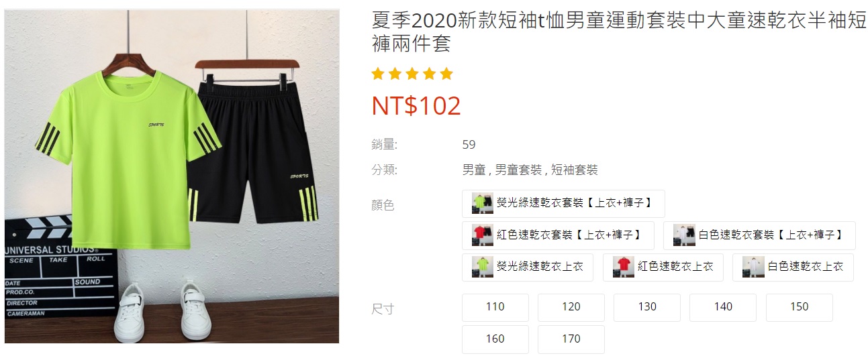Open the 男童 category link

tap(474, 170)
